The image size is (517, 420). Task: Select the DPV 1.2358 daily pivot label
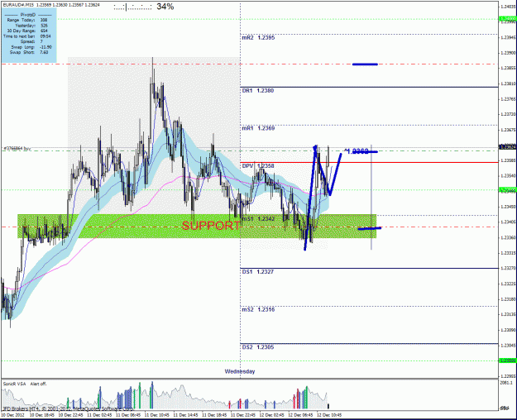tap(258, 166)
